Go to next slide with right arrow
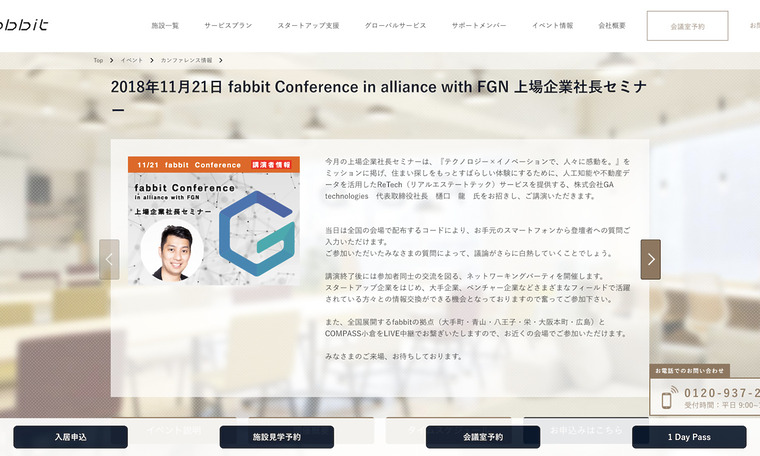 pos(650,259)
